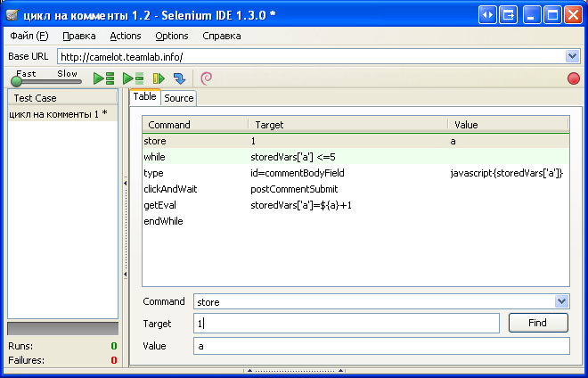Click the javascript{storedVars['a']} value cell

point(507,173)
